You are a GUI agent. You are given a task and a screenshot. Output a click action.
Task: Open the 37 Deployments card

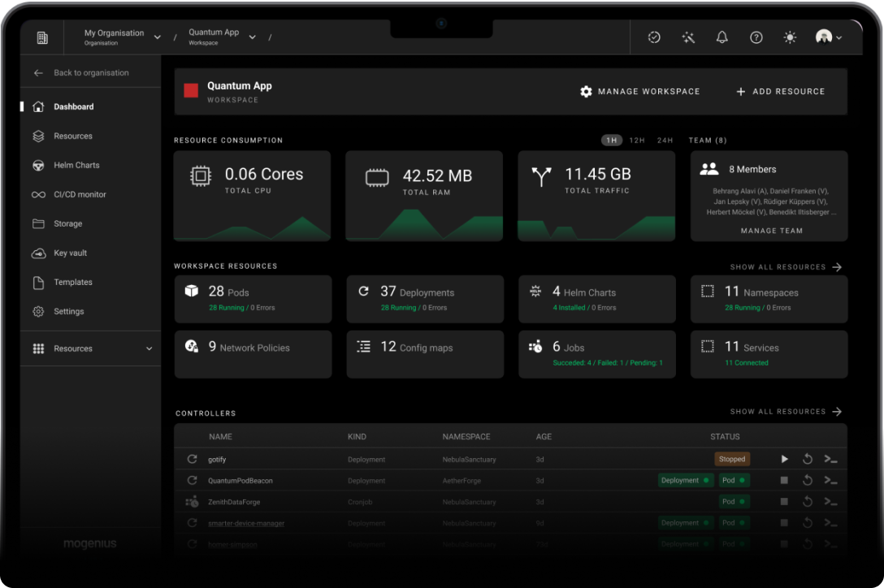425,299
